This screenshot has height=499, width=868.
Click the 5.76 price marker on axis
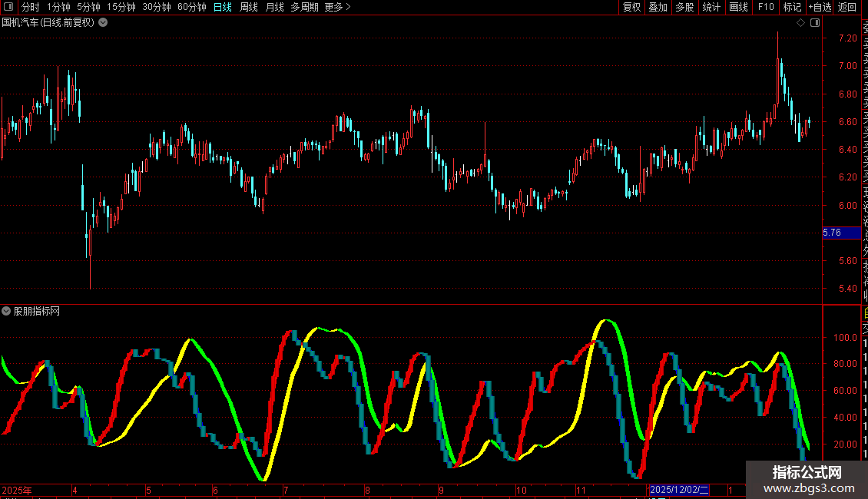(x=841, y=233)
